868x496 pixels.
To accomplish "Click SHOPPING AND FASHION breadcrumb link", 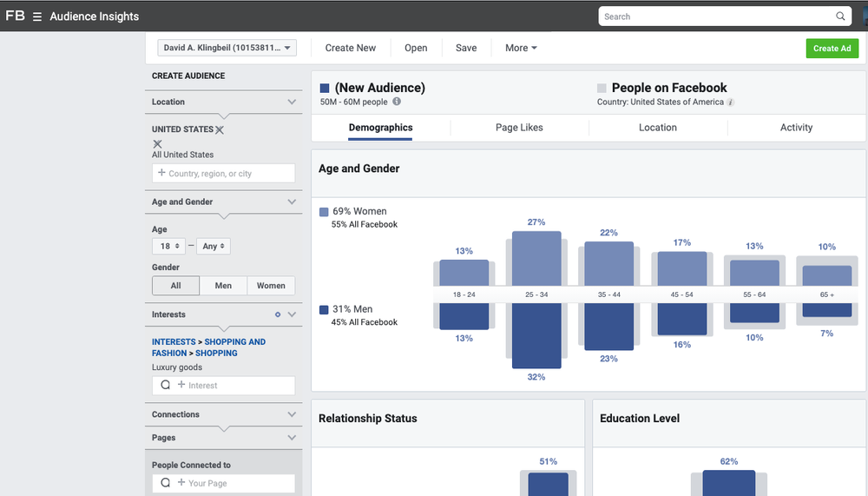I will [208, 347].
